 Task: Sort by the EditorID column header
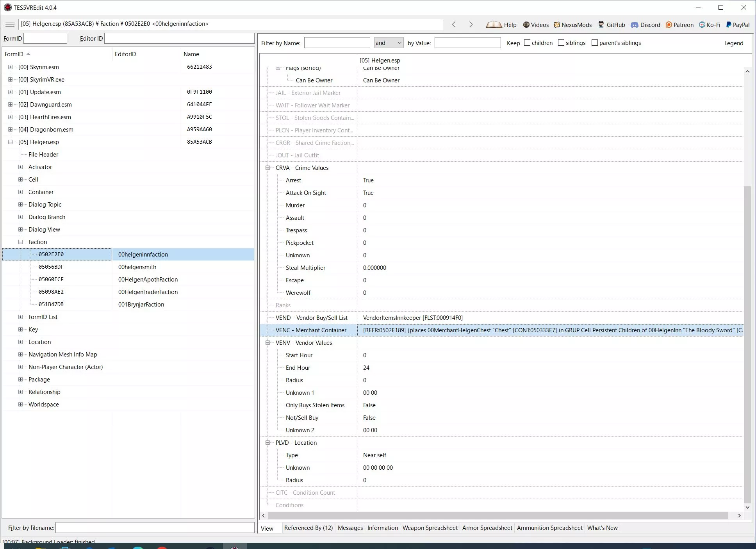(146, 54)
